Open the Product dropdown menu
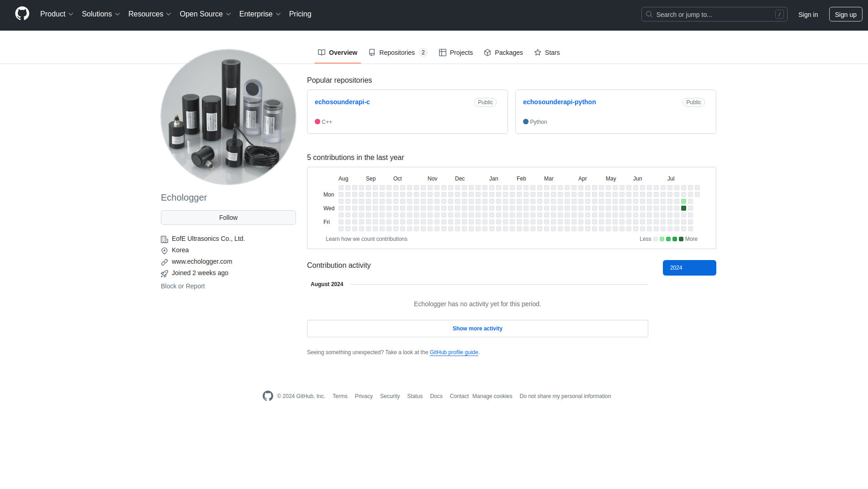 57,14
